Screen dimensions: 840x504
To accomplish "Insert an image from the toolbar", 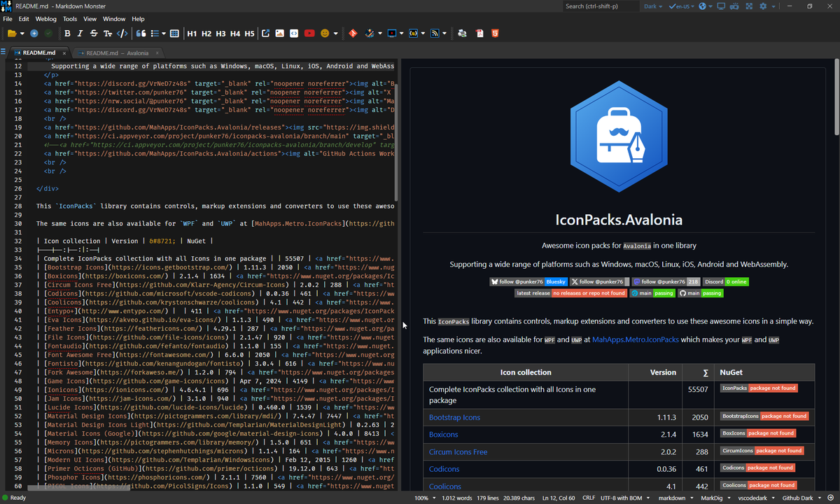I will (x=279, y=33).
